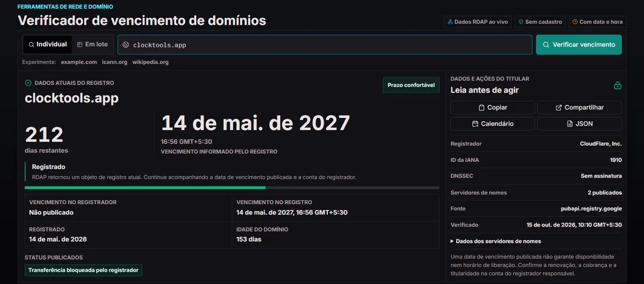Click search icon in Verificar vencimento button
The image size is (644, 284).
click(546, 45)
